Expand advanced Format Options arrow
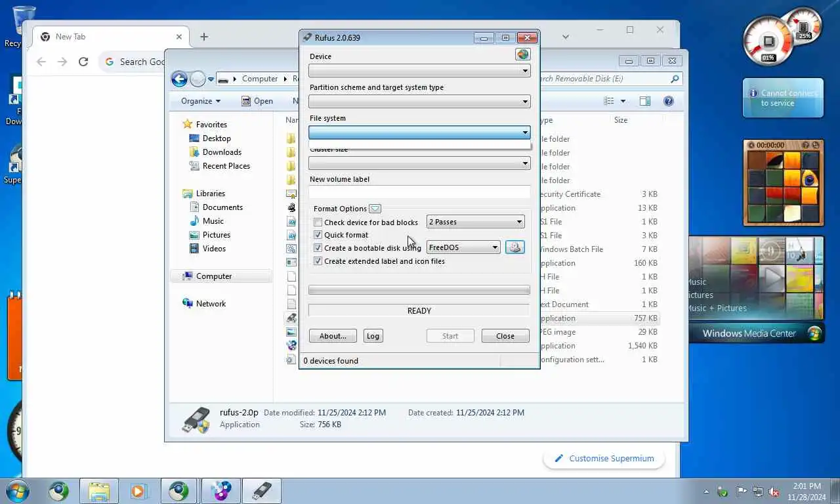 375,209
